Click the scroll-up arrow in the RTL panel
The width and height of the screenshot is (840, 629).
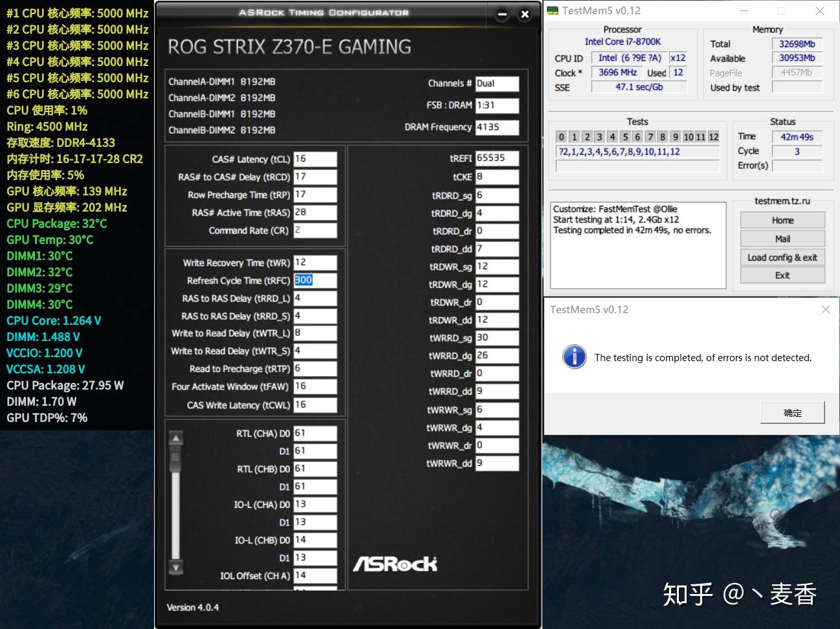[x=175, y=438]
